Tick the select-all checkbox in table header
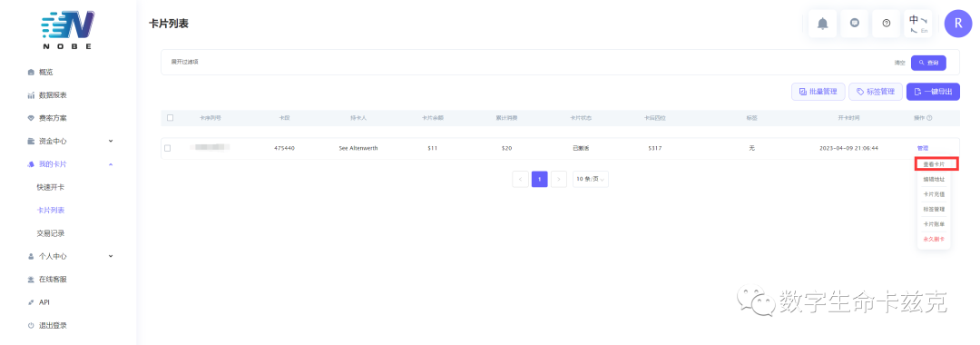This screenshot has height=345, width=980. pos(170,117)
